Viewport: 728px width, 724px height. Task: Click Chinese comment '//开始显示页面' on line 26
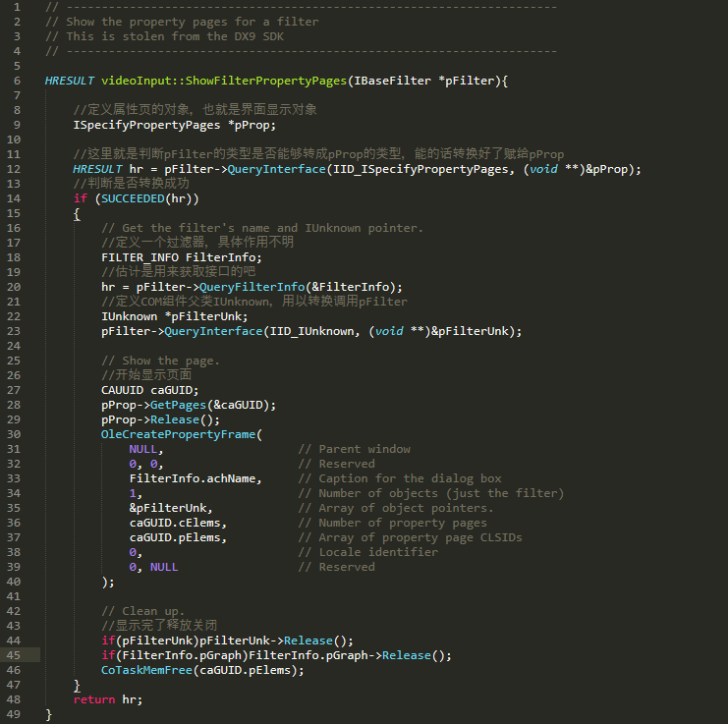(x=146, y=375)
